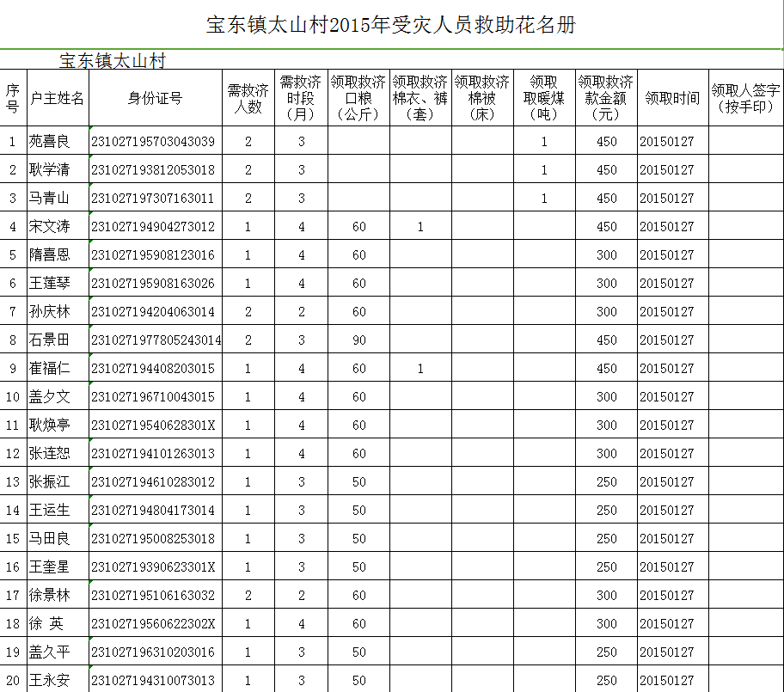The height and width of the screenshot is (692, 784).
Task: Select the 领取人签字(按手印) header
Action: pyautogui.click(x=746, y=98)
